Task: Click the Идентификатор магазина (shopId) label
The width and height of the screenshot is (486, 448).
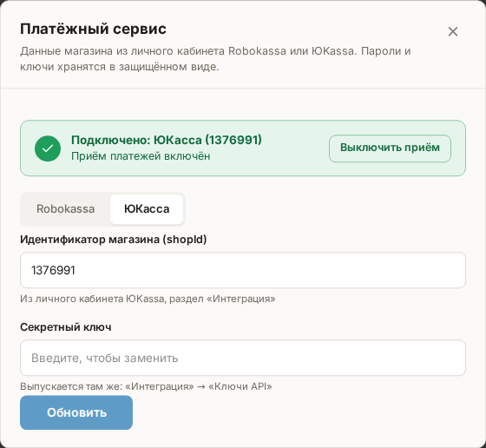Action: click(113, 240)
